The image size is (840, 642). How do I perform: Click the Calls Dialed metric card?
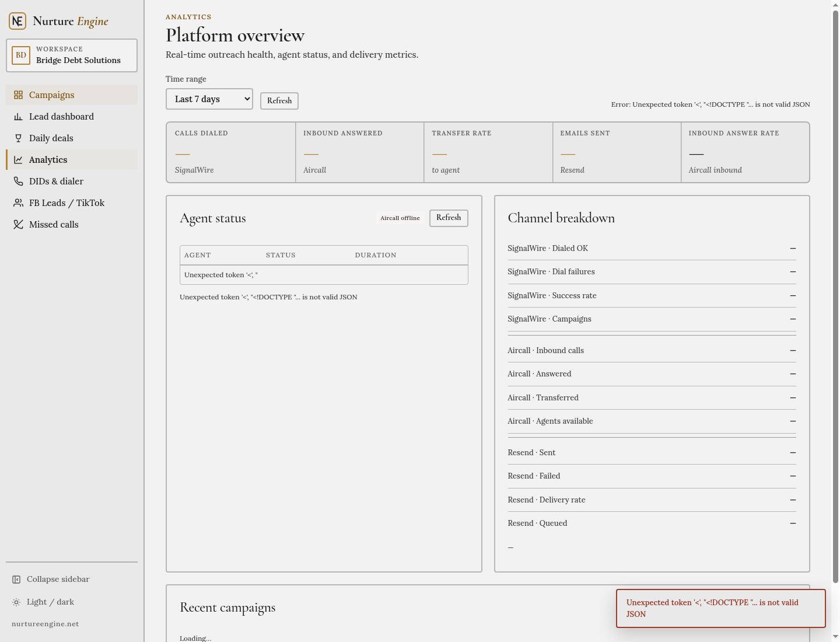[231, 152]
